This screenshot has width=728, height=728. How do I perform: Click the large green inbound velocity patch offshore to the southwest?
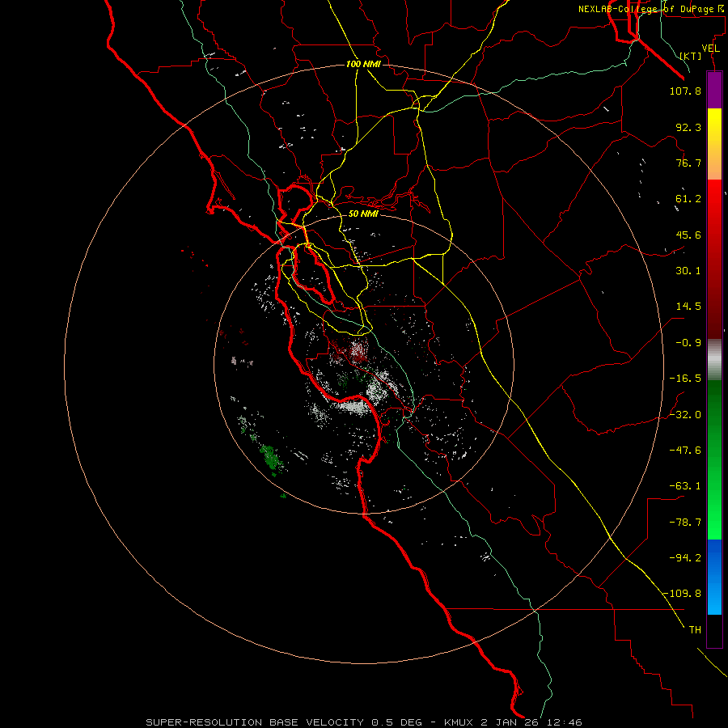(x=271, y=457)
